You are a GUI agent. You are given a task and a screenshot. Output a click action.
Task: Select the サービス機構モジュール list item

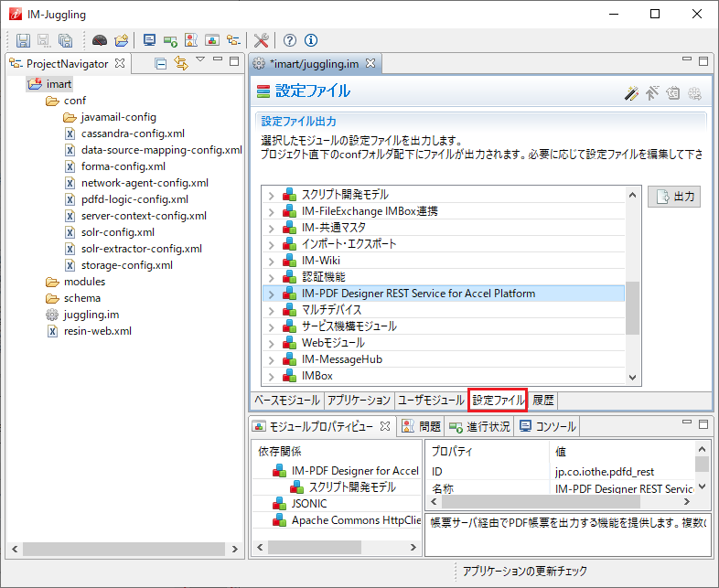pyautogui.click(x=444, y=326)
